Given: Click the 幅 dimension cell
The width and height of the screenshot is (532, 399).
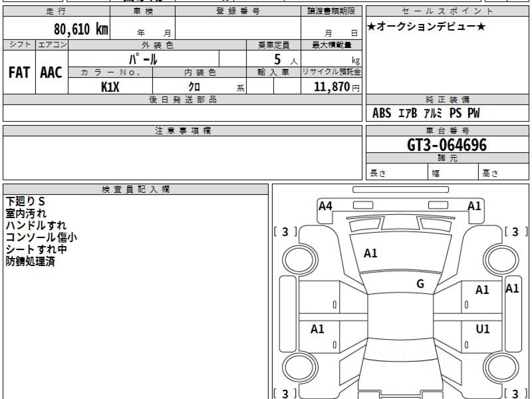Looking at the screenshot, I should coord(454,172).
